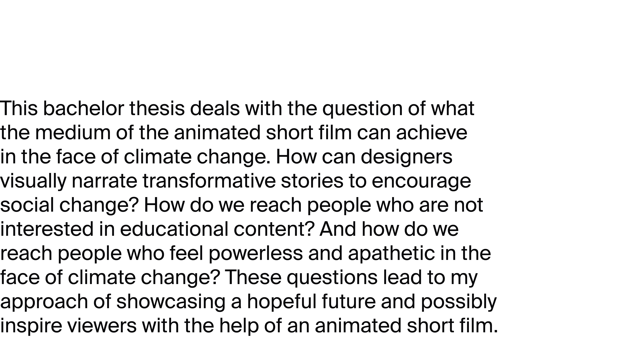Click the word "bachelor" in the first line
This screenshot has height=362, width=644.
(84, 109)
